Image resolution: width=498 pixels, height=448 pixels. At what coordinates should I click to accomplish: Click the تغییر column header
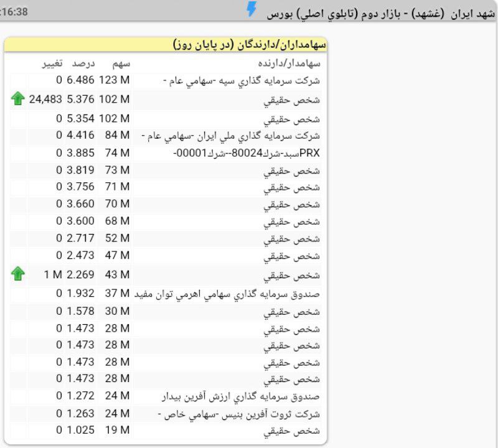[x=52, y=63]
